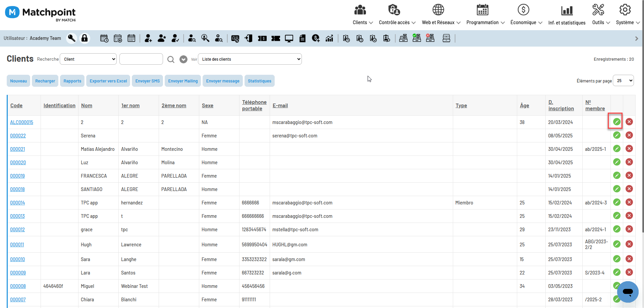Click the Envoyer message button

[x=223, y=81]
